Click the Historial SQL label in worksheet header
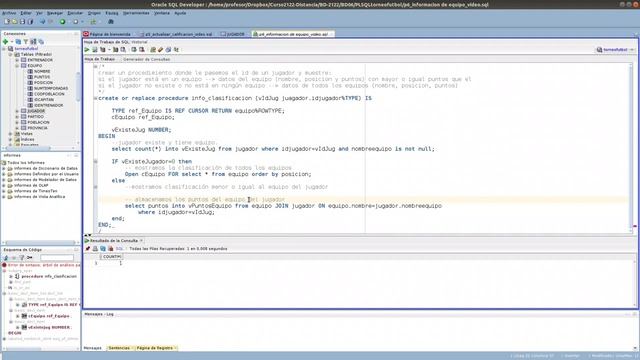640x360 pixels. pos(139,42)
